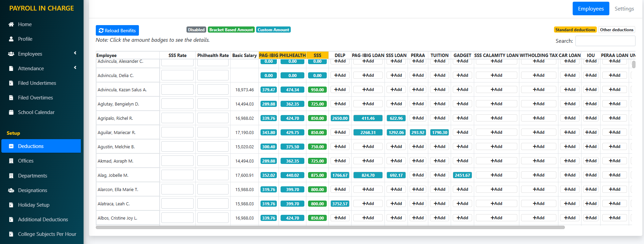Open Departments page from sidebar

[x=33, y=176]
